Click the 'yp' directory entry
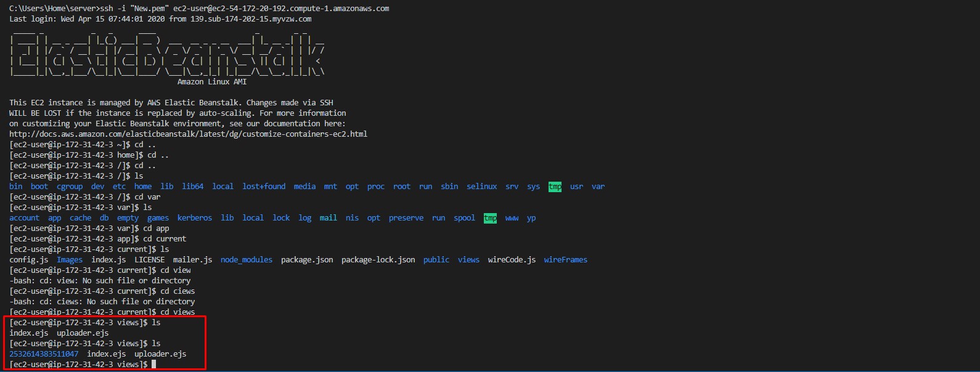This screenshot has height=372, width=980. click(531, 218)
